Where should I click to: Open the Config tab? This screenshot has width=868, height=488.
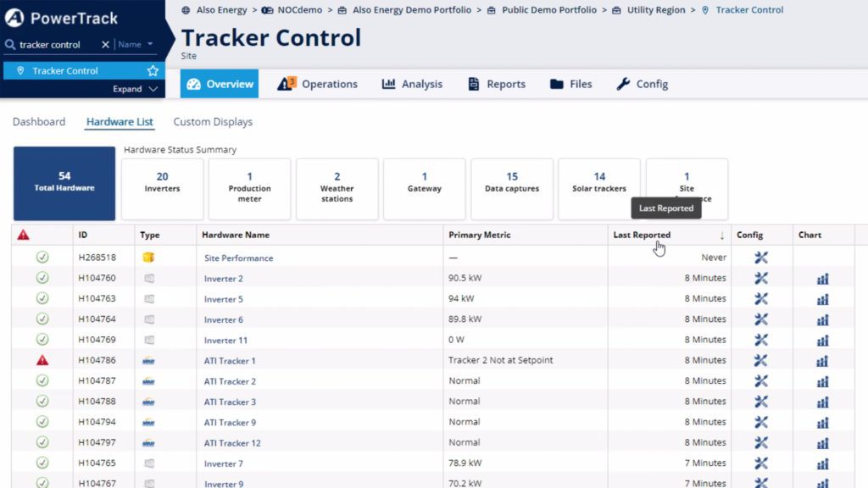point(643,84)
